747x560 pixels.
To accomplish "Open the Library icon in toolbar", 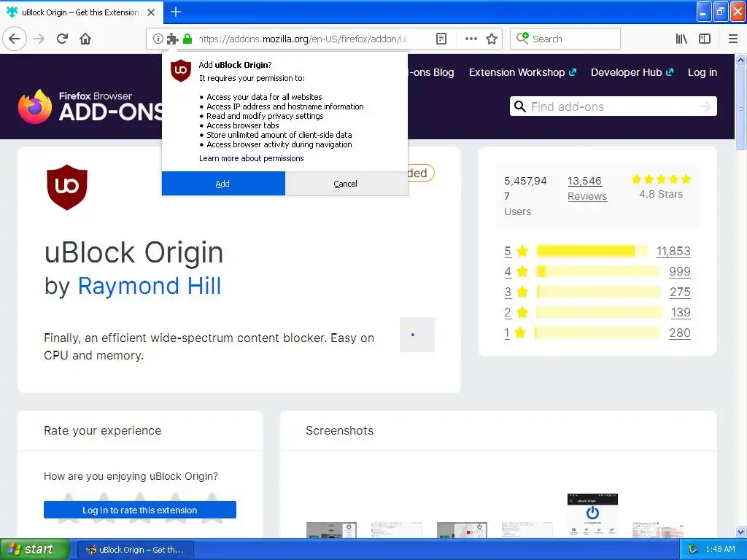I will tap(681, 39).
